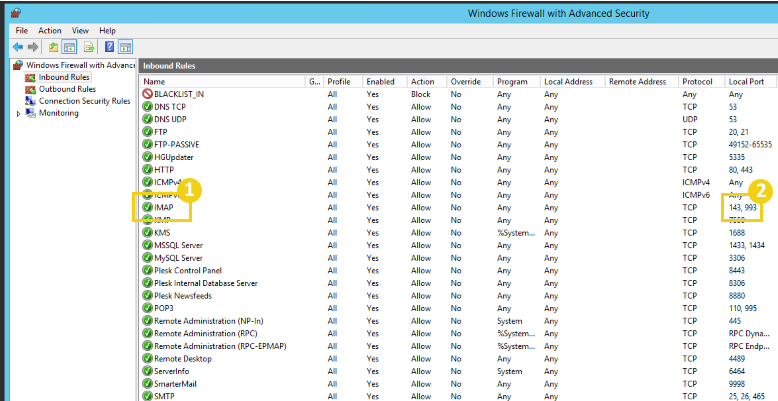
Task: Open the Help menu
Action: 107,31
